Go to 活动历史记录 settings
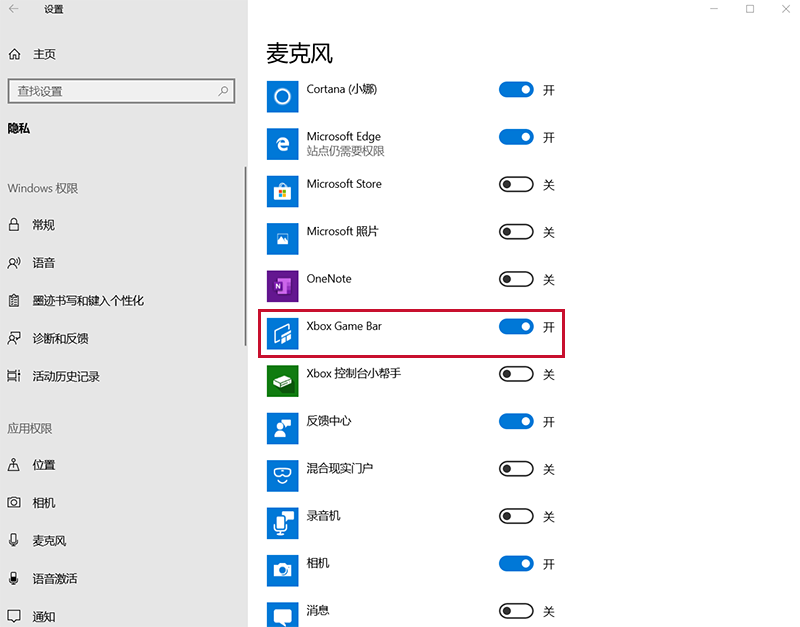The height and width of the screenshot is (627, 800). [66, 377]
